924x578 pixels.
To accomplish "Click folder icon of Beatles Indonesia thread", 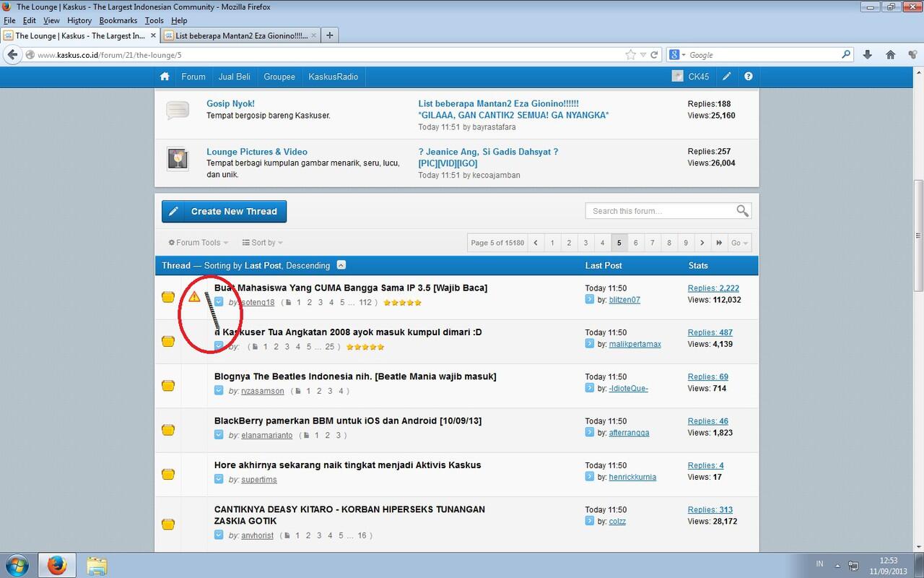I will click(168, 385).
